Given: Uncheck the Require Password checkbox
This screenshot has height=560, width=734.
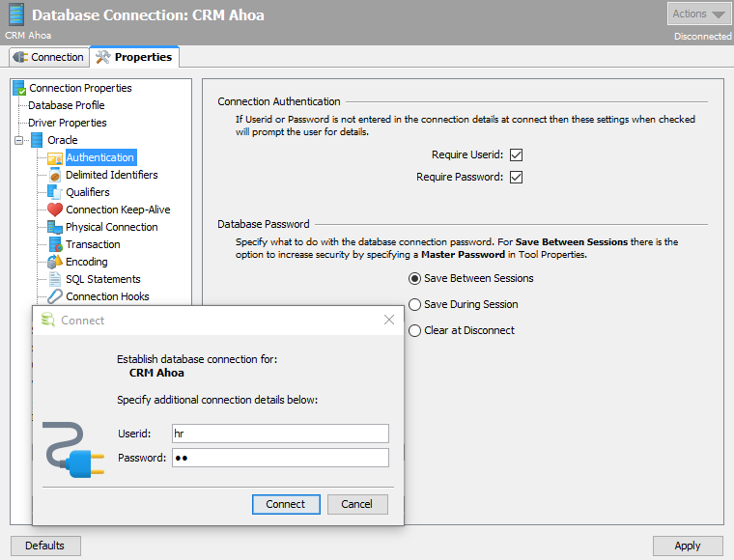Looking at the screenshot, I should 516,177.
